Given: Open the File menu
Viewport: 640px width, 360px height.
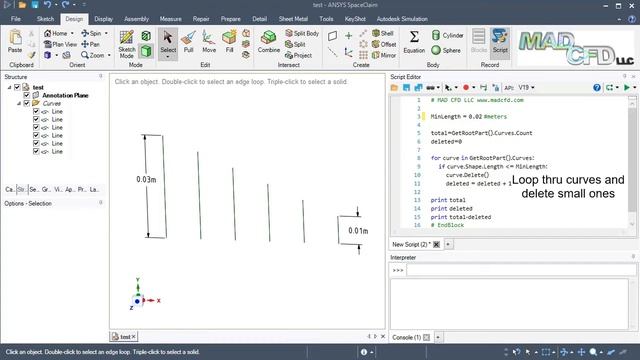Looking at the screenshot, I should [x=16, y=19].
